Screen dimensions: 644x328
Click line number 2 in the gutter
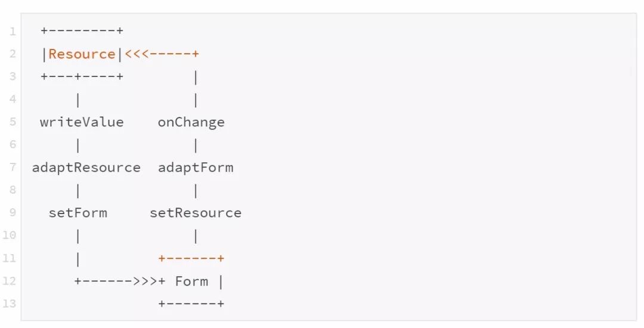(x=13, y=54)
